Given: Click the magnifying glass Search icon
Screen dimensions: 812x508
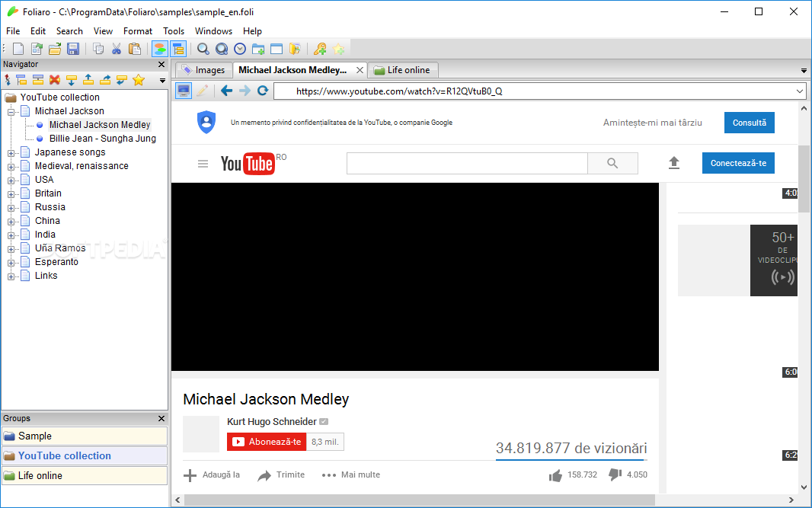Looking at the screenshot, I should [203, 49].
